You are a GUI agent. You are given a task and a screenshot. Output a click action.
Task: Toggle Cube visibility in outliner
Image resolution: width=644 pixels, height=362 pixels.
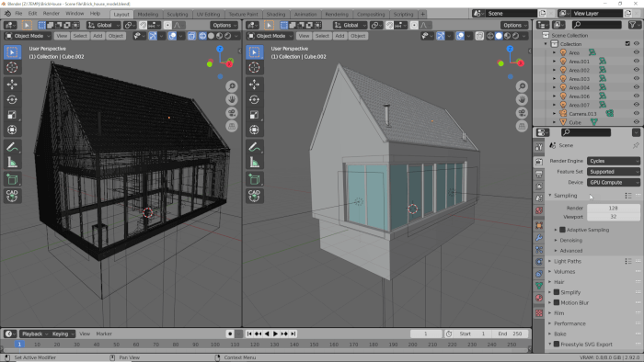[x=637, y=122]
